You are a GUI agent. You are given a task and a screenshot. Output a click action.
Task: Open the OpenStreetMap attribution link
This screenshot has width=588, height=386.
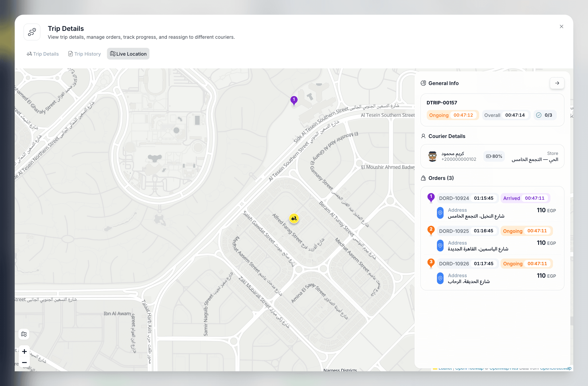(x=555, y=368)
